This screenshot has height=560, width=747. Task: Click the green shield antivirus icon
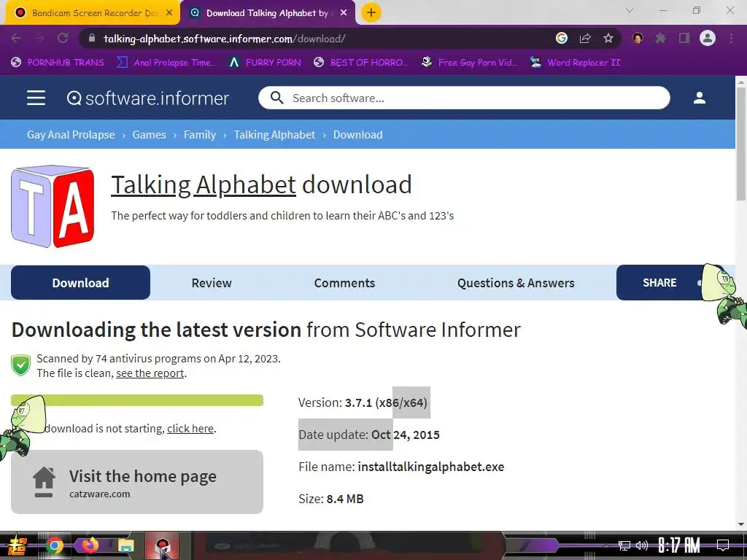click(21, 365)
